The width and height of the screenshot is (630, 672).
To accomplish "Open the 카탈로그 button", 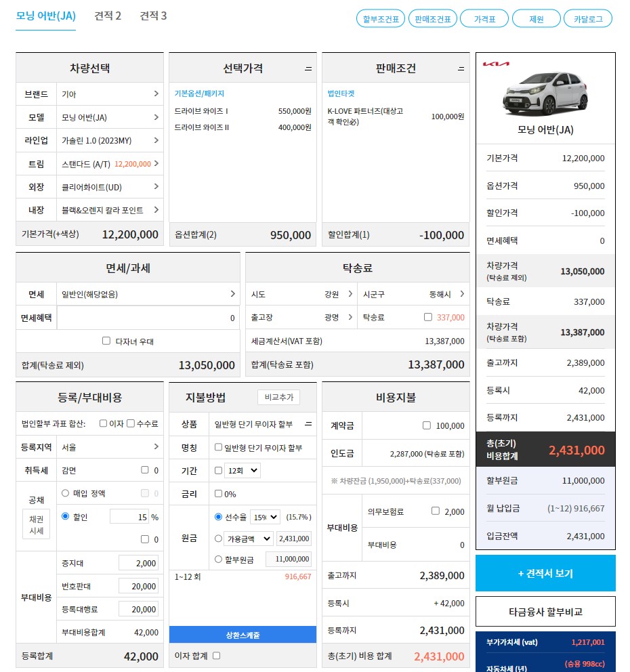I will point(588,19).
